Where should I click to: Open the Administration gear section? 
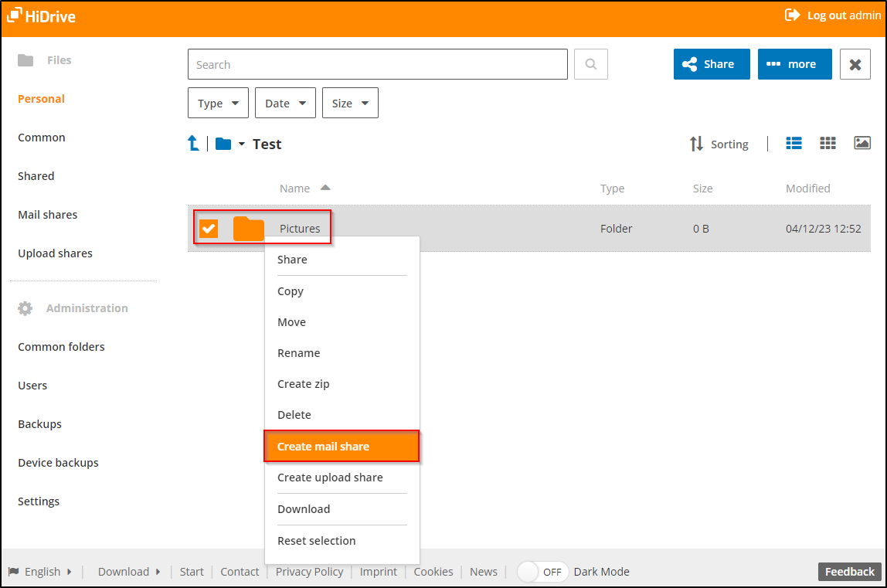(25, 308)
